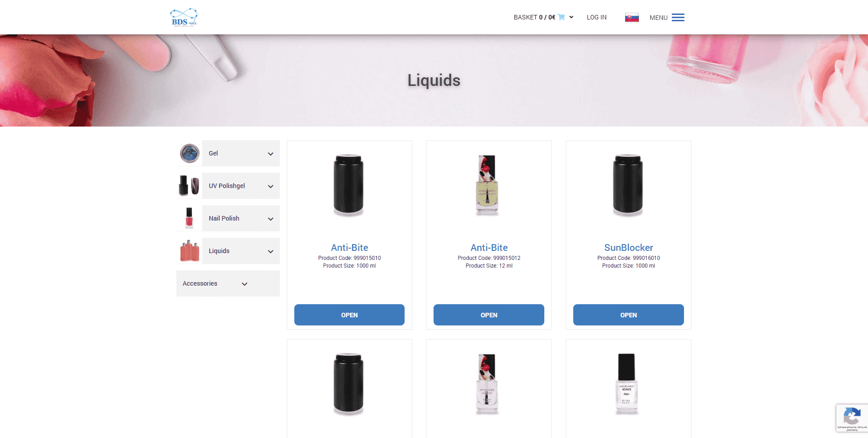Open the SunBlocker product
The image size is (868, 438).
[628, 315]
